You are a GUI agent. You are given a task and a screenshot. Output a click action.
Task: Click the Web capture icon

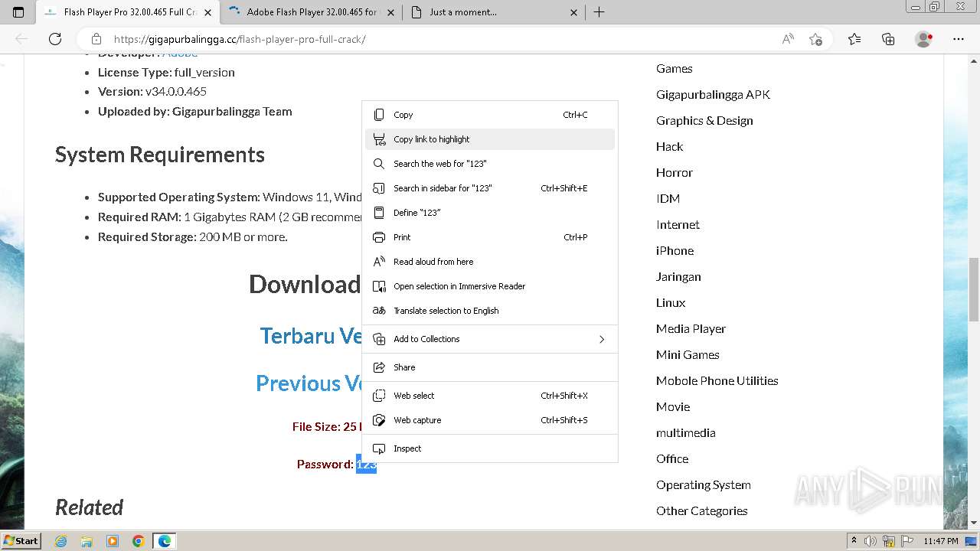378,420
